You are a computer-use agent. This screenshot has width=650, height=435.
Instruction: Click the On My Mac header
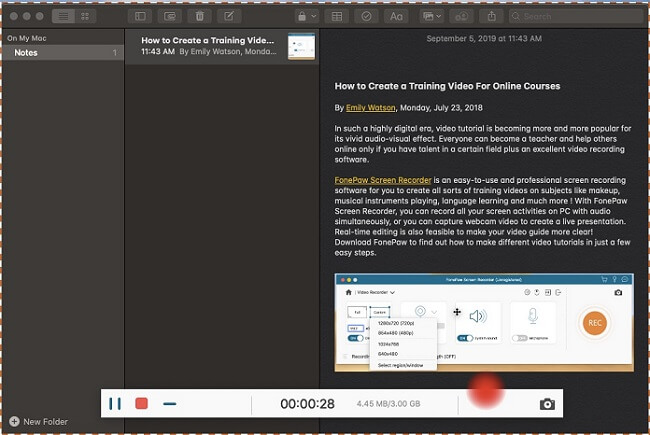[x=27, y=38]
